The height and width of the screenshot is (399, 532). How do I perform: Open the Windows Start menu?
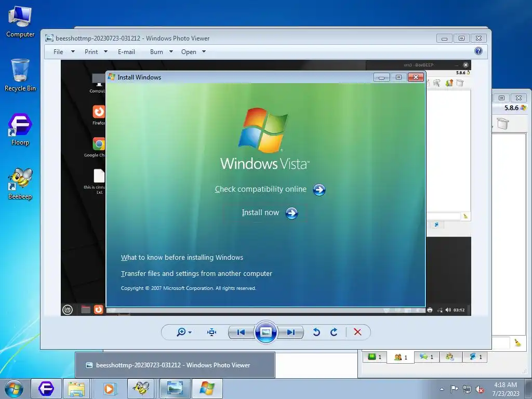pyautogui.click(x=14, y=389)
